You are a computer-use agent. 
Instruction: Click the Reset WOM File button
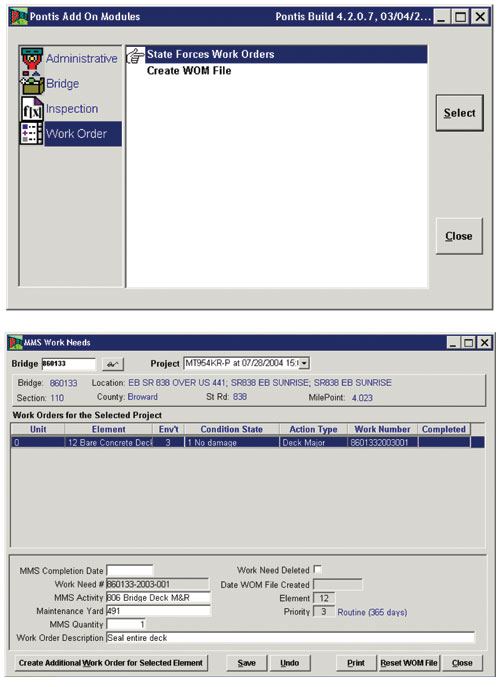[x=409, y=663]
